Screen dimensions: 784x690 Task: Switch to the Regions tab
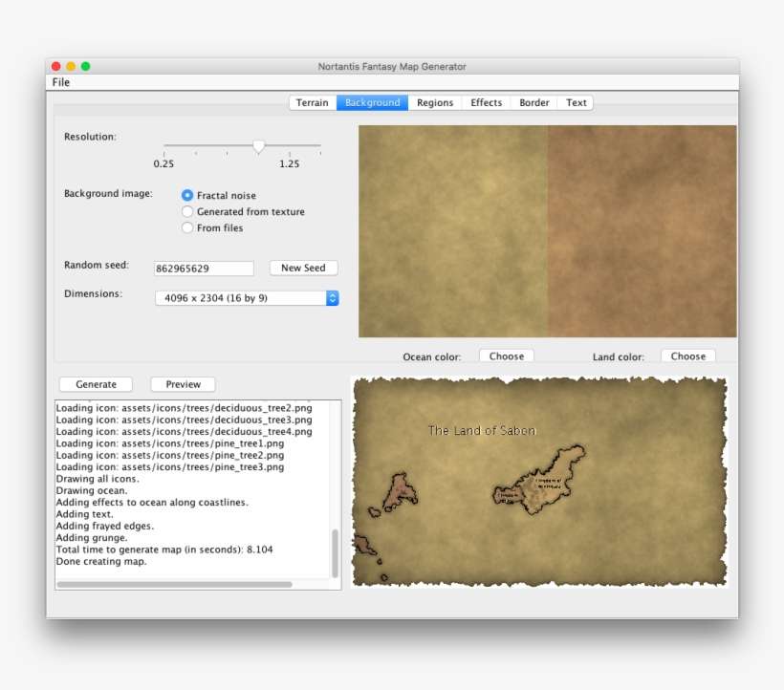pos(435,102)
